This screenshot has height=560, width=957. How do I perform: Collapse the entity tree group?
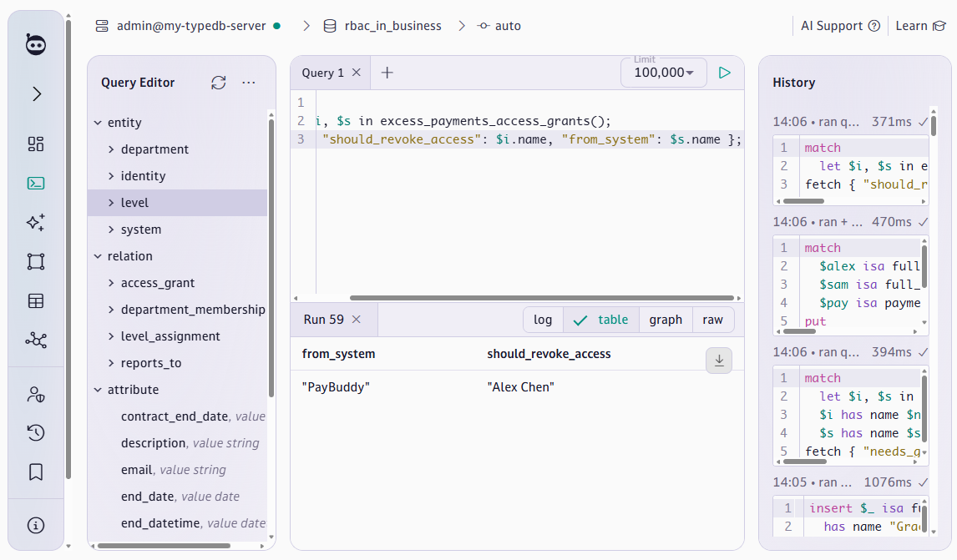pyautogui.click(x=98, y=123)
